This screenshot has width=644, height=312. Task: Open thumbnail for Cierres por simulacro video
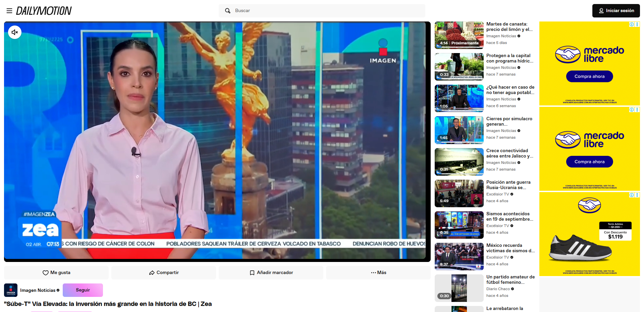(x=459, y=130)
